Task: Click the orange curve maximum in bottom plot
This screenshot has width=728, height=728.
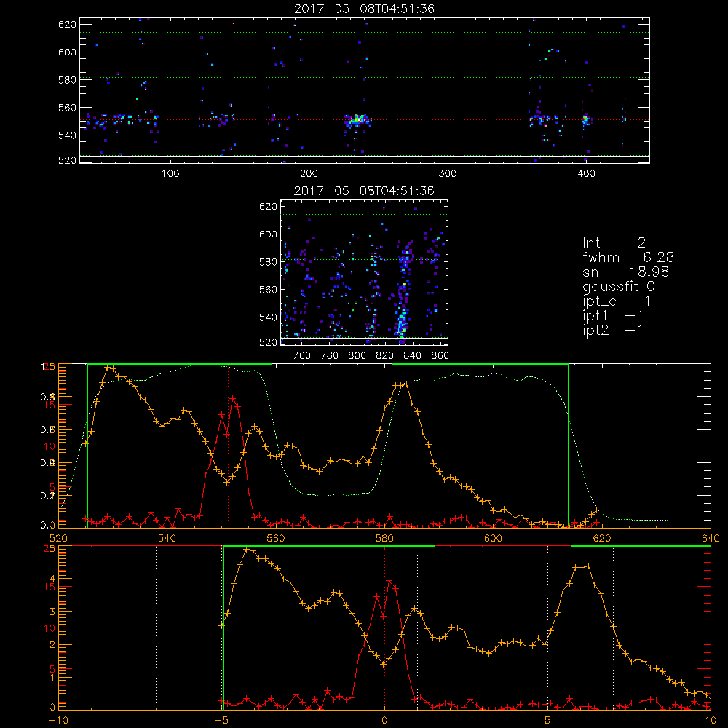Action: click(x=247, y=549)
